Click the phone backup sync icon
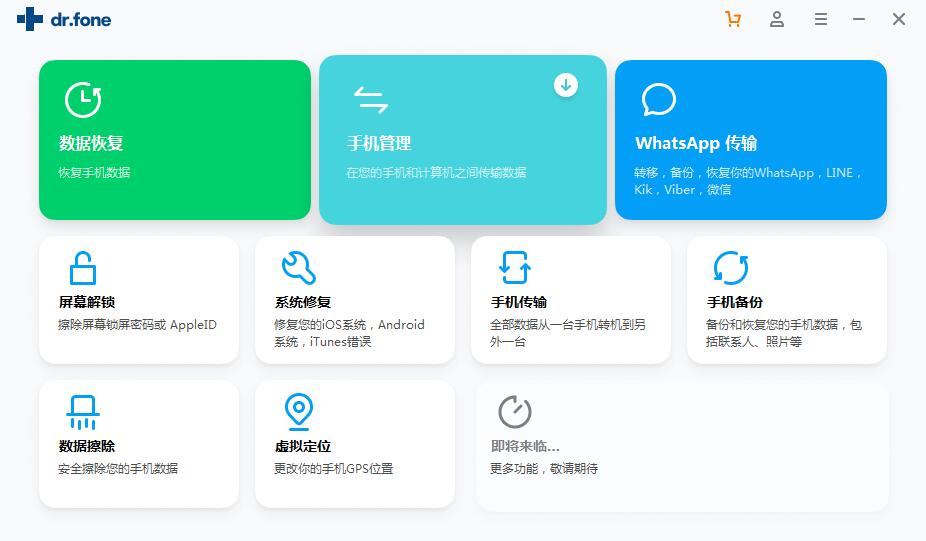This screenshot has height=541, width=926. point(731,268)
